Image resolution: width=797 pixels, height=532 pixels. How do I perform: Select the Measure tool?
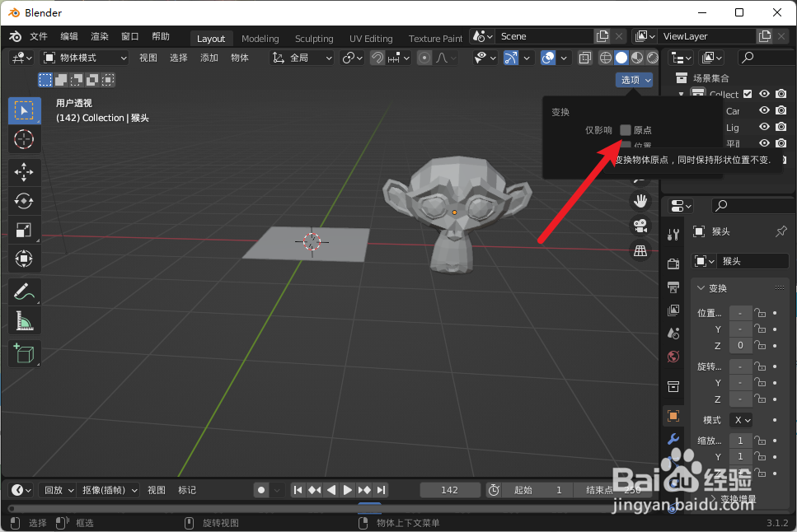point(24,321)
